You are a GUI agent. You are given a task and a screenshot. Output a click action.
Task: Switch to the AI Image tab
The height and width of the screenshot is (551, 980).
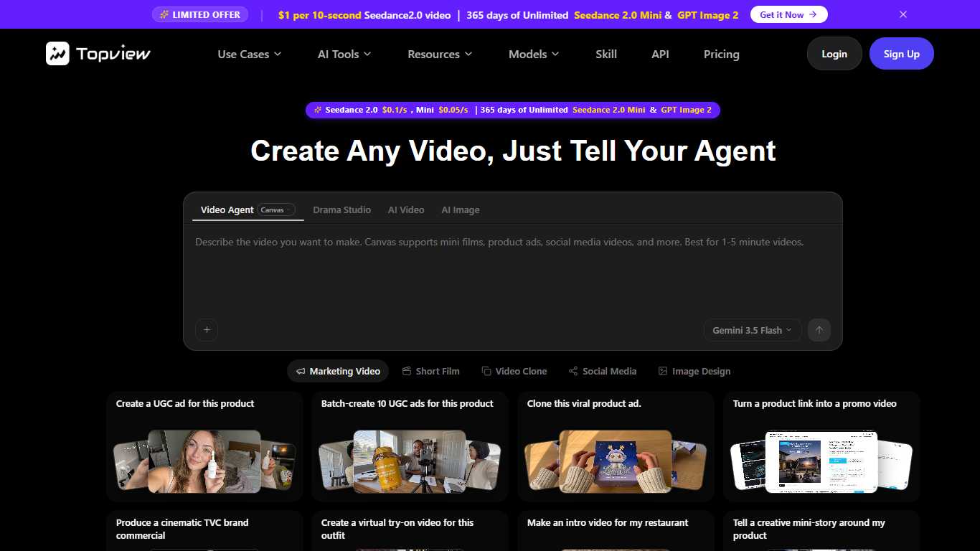point(461,210)
